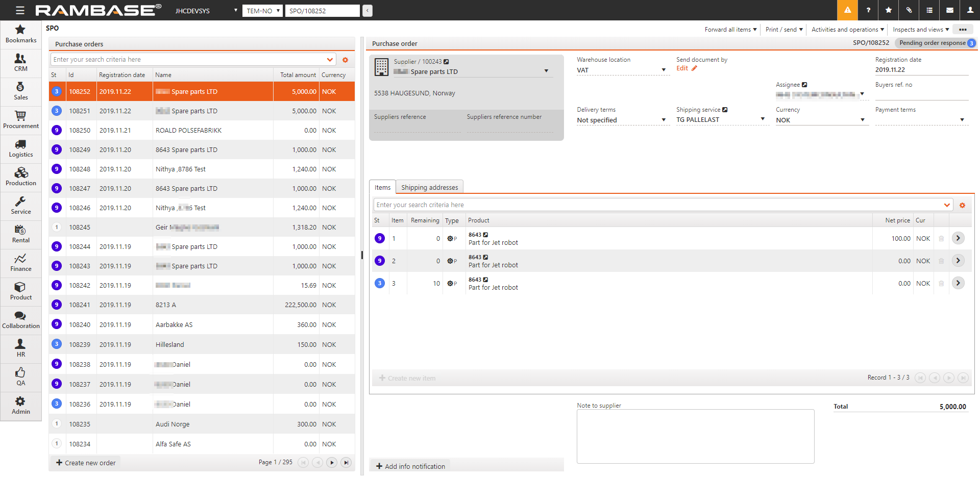The image size is (980, 478).
Task: Go to next page of purchase orders
Action: 332,463
